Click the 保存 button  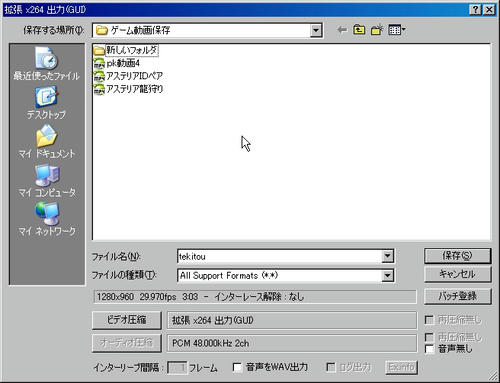point(457,256)
